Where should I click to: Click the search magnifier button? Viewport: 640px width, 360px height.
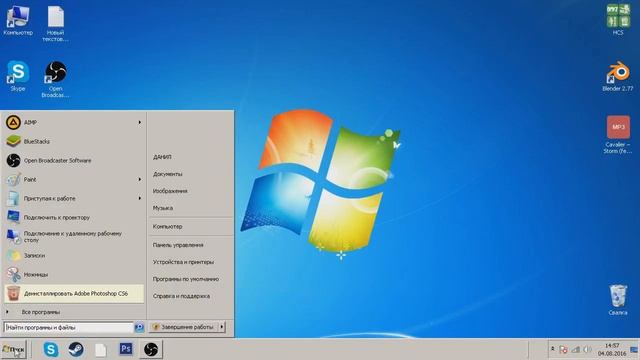coord(139,327)
